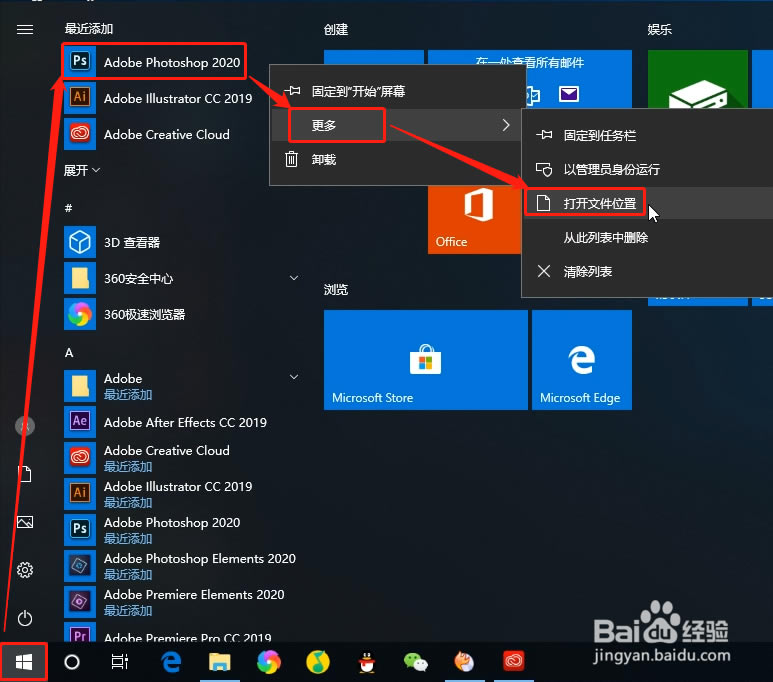Click the Windows Start button
The height and width of the screenshot is (682, 773).
tap(24, 662)
